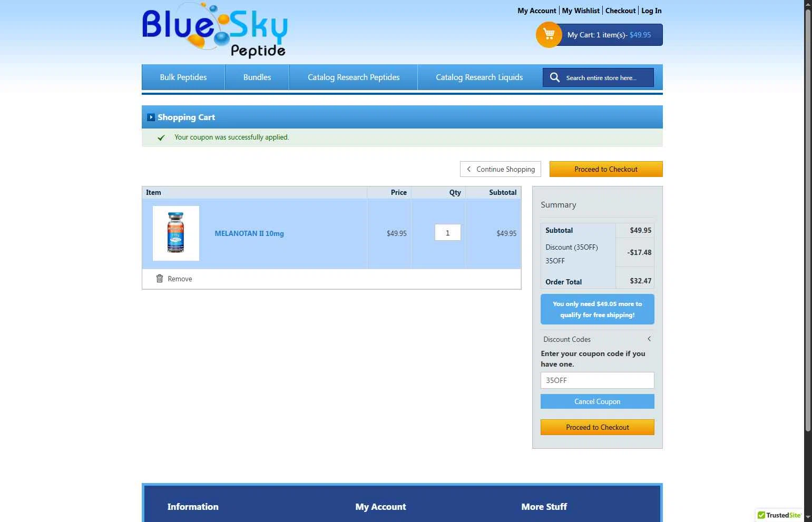Image resolution: width=812 pixels, height=522 pixels.
Task: Click the arrow icon beside Shopping Cart heading
Action: click(x=151, y=117)
